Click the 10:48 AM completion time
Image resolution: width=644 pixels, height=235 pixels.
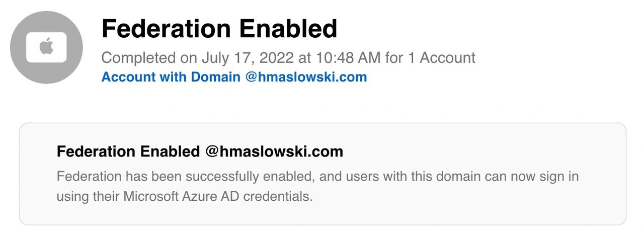[348, 57]
